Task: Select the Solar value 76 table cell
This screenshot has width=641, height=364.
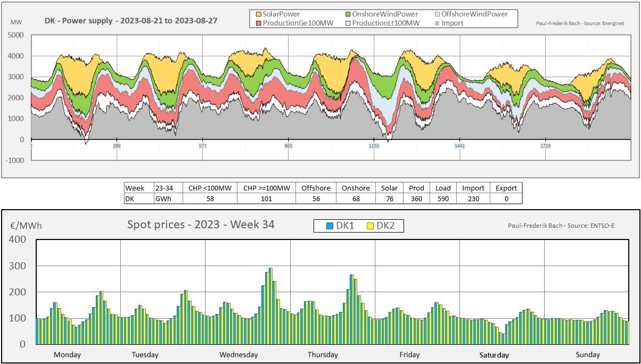Action: (x=390, y=198)
